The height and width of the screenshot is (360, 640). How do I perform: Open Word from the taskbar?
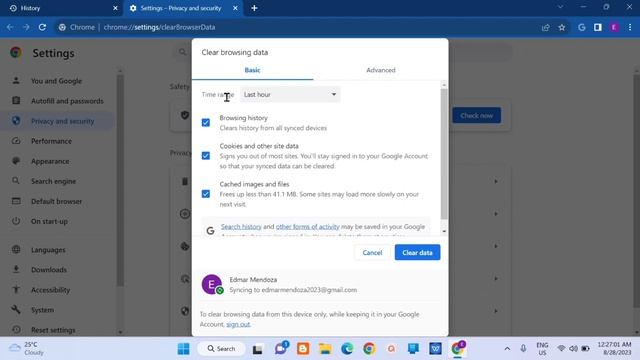point(435,349)
